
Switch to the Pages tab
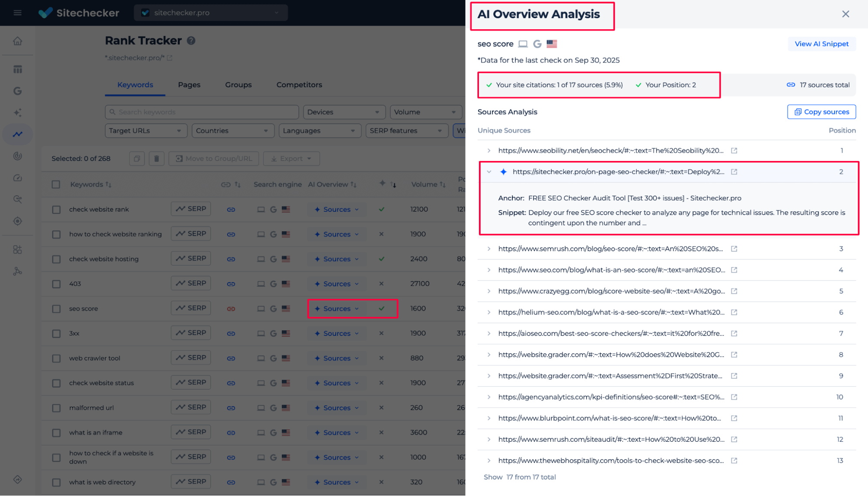(x=189, y=85)
